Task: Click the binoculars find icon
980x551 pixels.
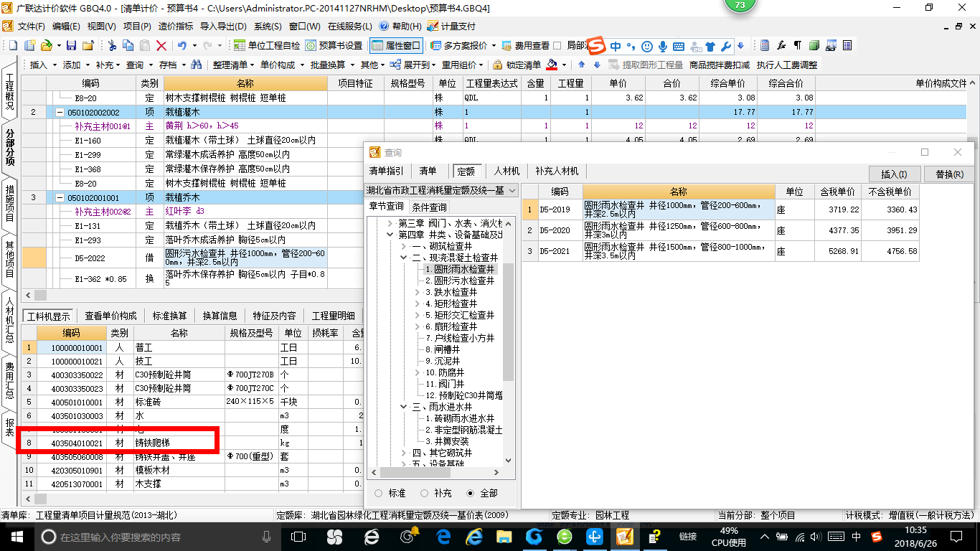Action: 197,65
